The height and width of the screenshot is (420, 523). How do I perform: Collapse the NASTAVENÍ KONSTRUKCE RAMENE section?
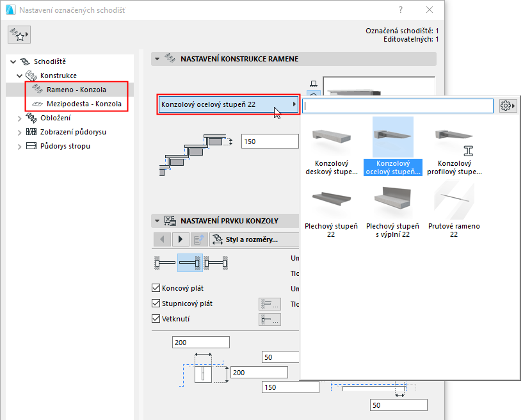[157, 58]
